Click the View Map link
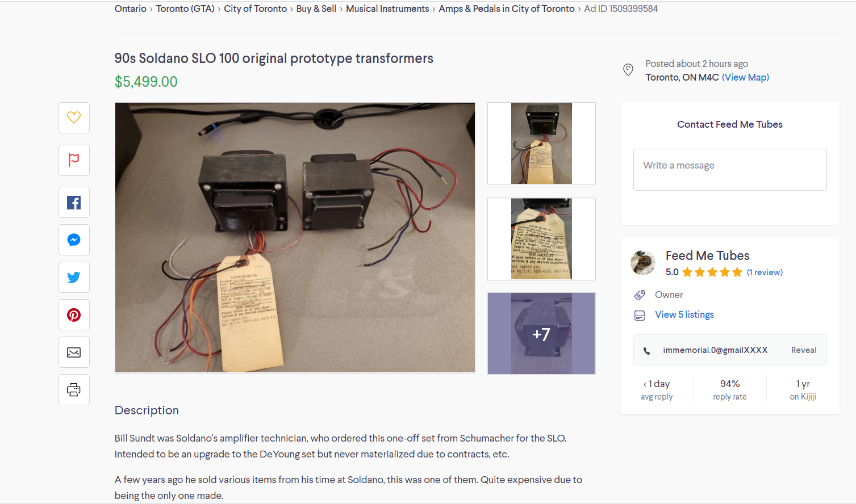The width and height of the screenshot is (856, 504). [745, 77]
